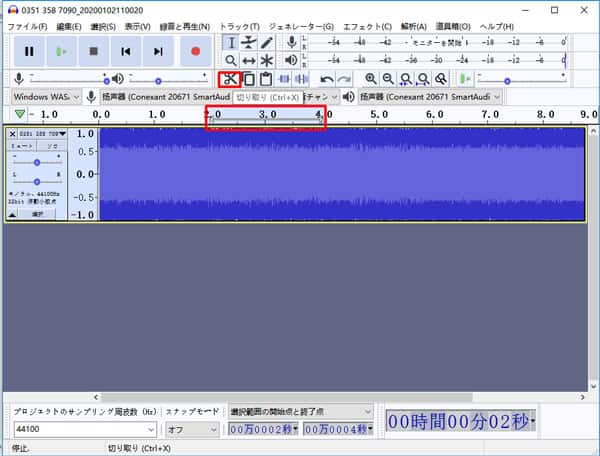600x456 pixels.
Task: Click the recording meter microphone icon
Action: (x=292, y=42)
